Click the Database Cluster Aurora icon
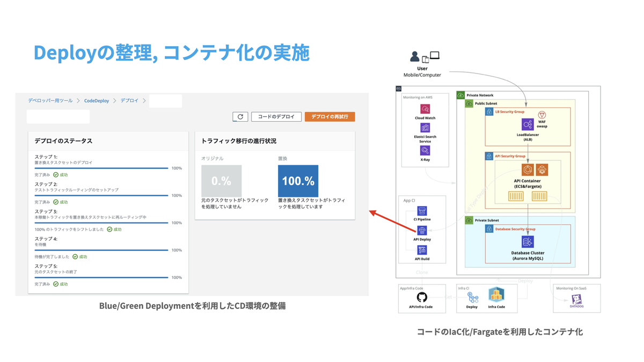644x362 pixels. point(528,242)
